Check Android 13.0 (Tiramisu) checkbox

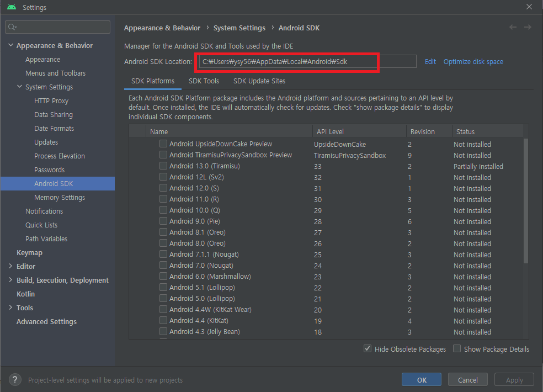coord(163,166)
